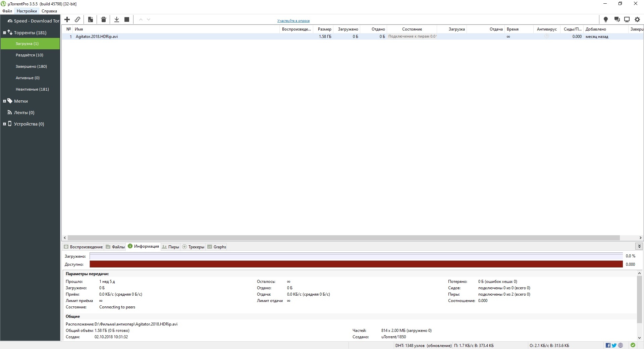Add a torrent with the plus icon

pyautogui.click(x=67, y=19)
